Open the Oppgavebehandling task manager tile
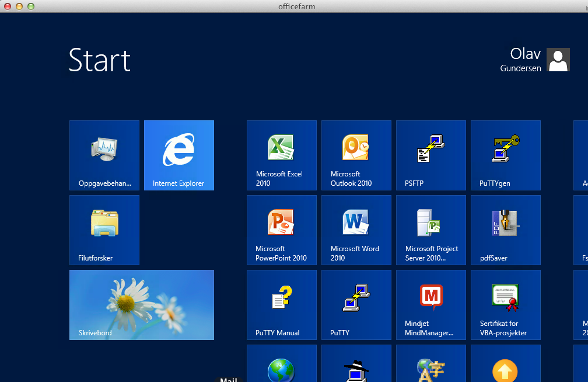The image size is (588, 382). (x=104, y=155)
